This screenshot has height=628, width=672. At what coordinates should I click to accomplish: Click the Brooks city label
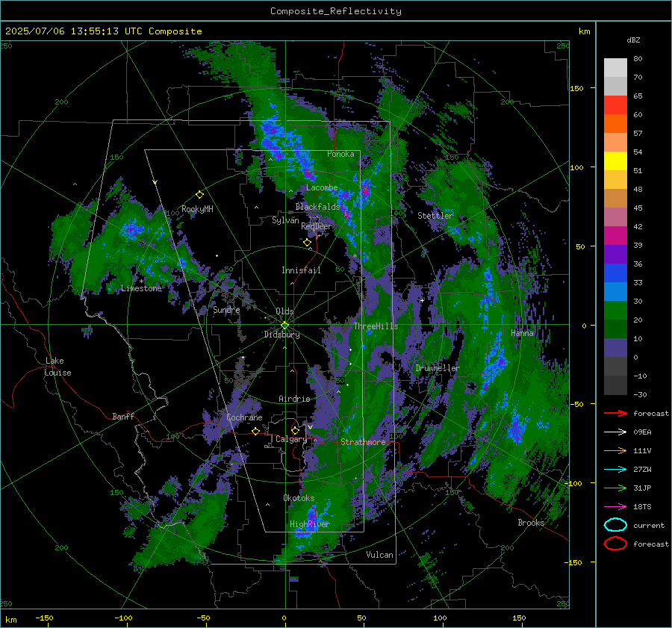coord(531,523)
